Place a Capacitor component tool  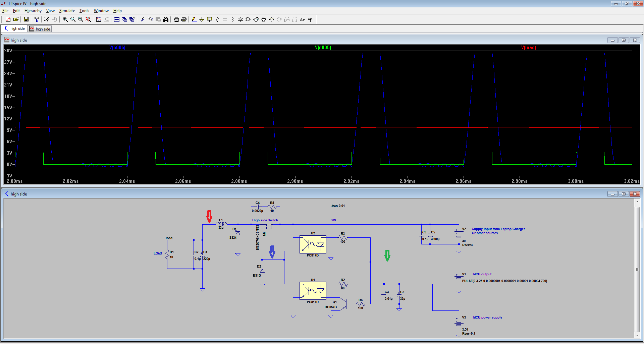point(225,19)
